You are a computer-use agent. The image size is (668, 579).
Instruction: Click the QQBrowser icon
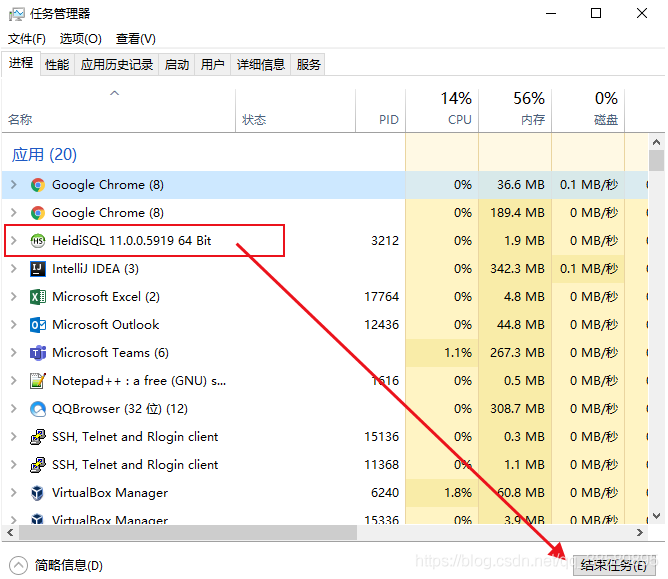pyautogui.click(x=38, y=409)
